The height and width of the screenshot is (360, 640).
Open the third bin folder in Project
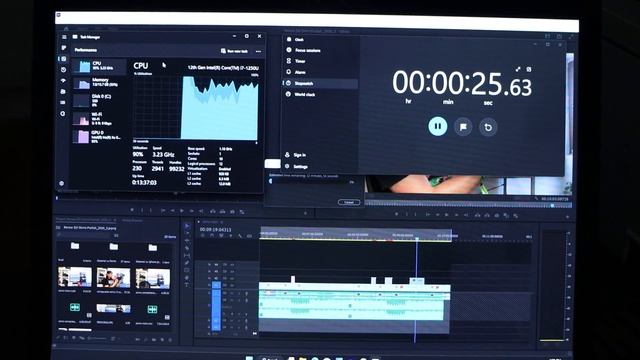[153, 247]
